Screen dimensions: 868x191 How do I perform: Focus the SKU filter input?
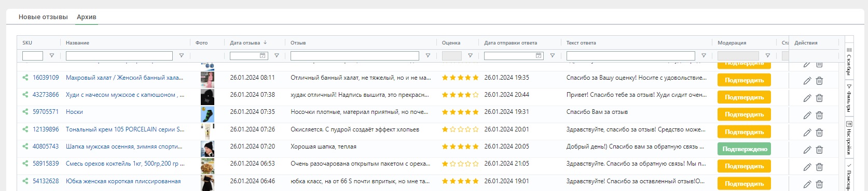pos(33,56)
